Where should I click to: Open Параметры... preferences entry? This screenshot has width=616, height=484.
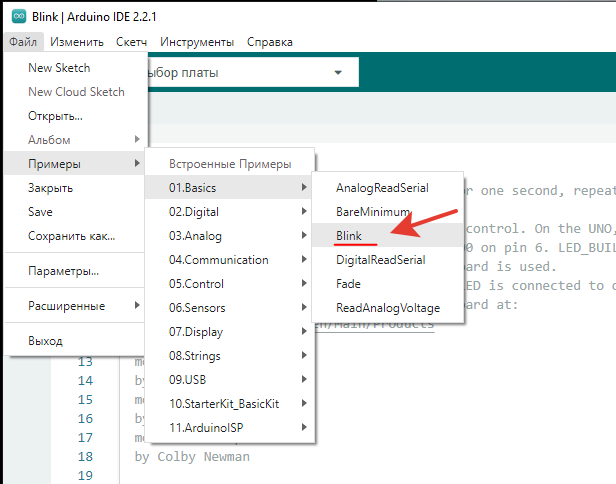tap(76, 271)
